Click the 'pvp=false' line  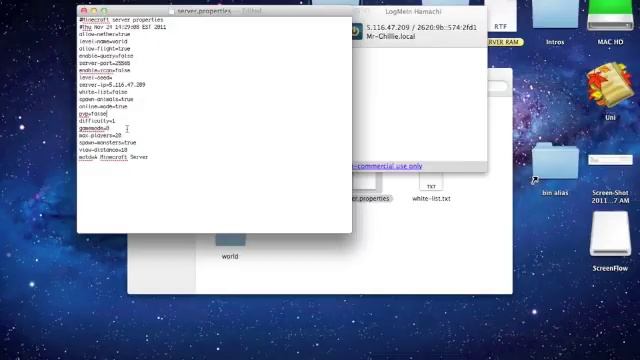(x=93, y=114)
